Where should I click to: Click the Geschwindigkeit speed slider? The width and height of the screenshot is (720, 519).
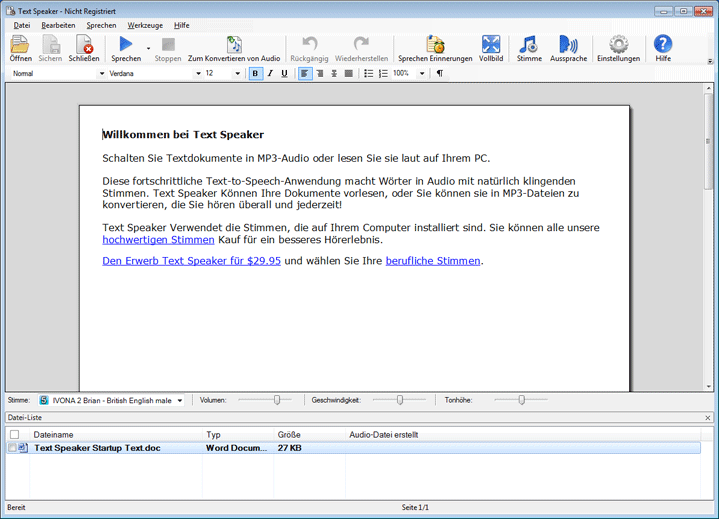point(399,400)
